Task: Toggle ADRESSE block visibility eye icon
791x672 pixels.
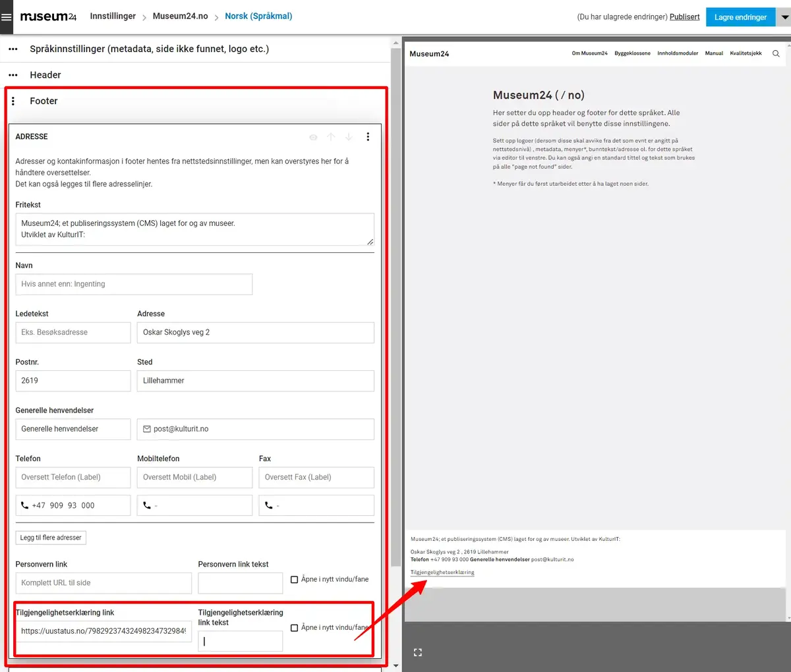Action: (313, 137)
